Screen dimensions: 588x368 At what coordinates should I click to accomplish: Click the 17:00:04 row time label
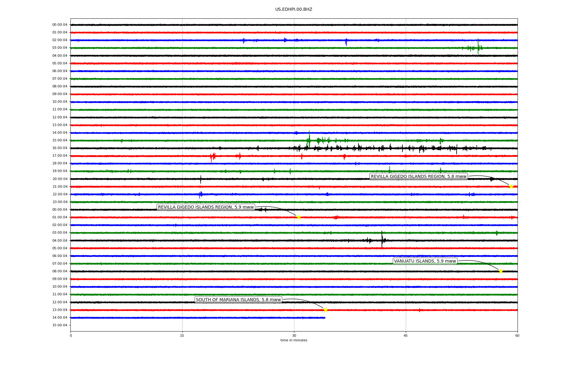click(60, 156)
